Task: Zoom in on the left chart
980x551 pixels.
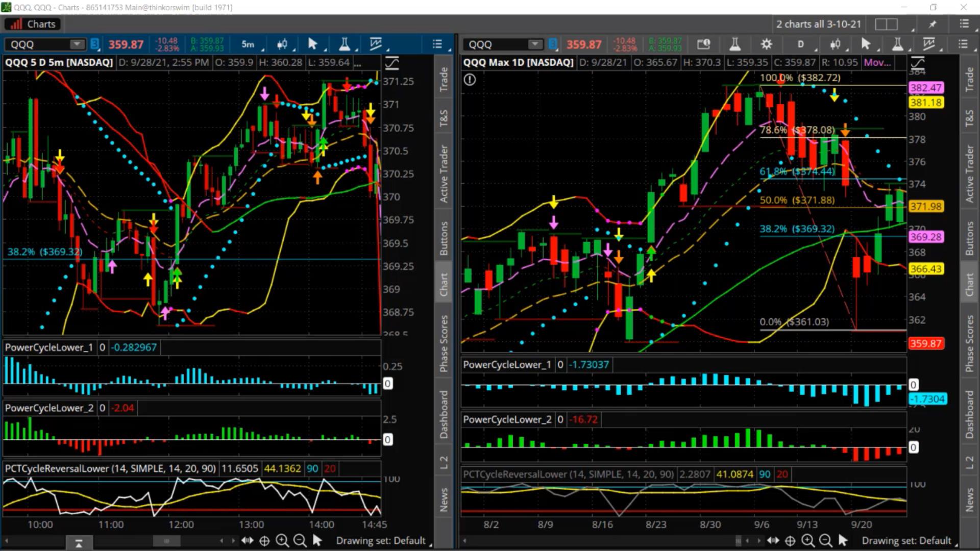Action: pos(282,541)
